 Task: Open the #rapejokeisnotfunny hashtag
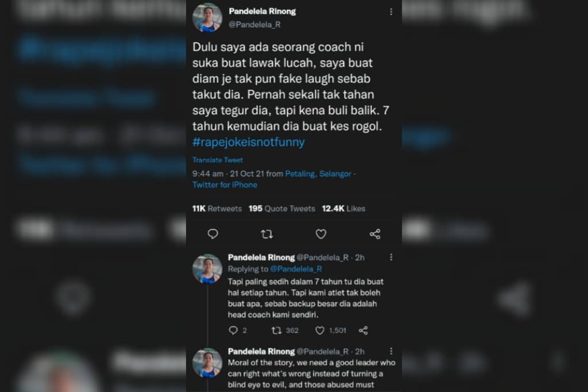pos(249,143)
